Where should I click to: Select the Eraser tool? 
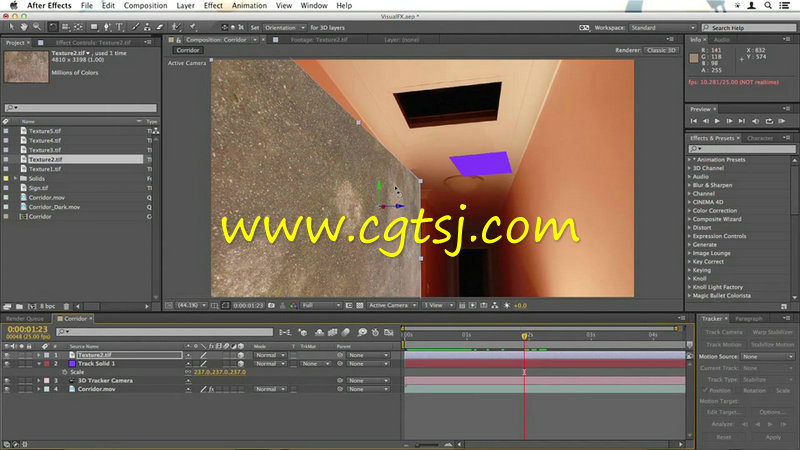click(160, 27)
